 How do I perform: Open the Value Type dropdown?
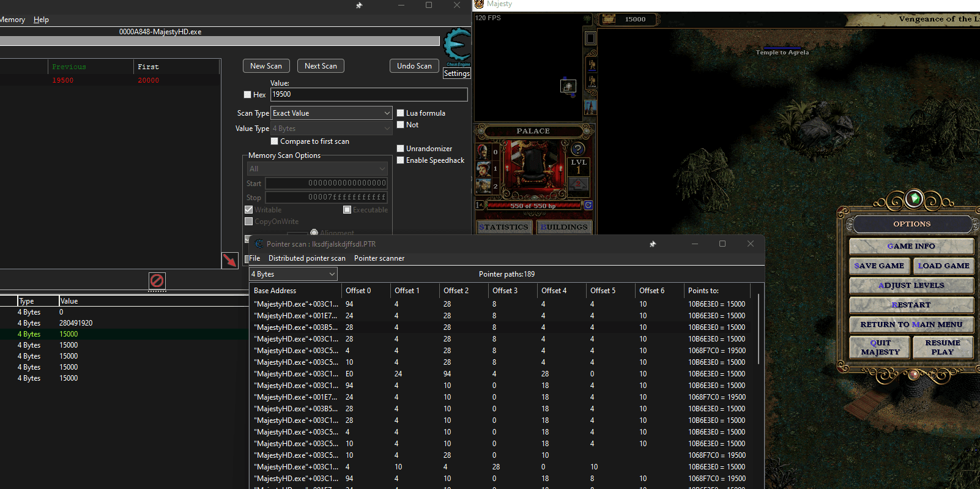point(331,129)
